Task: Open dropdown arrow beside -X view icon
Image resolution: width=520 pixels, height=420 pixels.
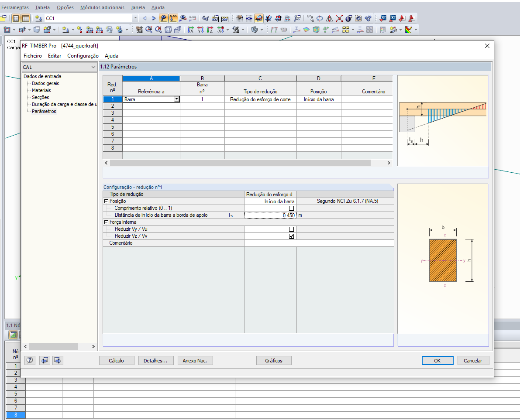Action: click(227, 30)
